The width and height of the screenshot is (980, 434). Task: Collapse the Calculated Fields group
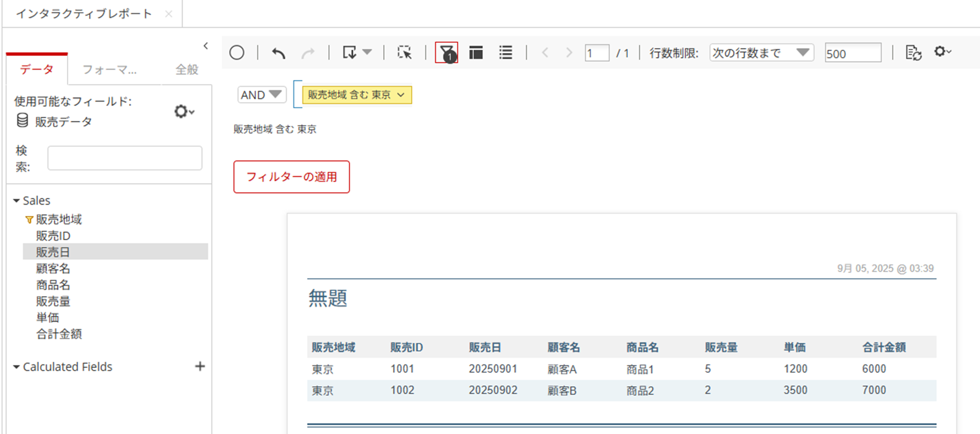tap(16, 367)
